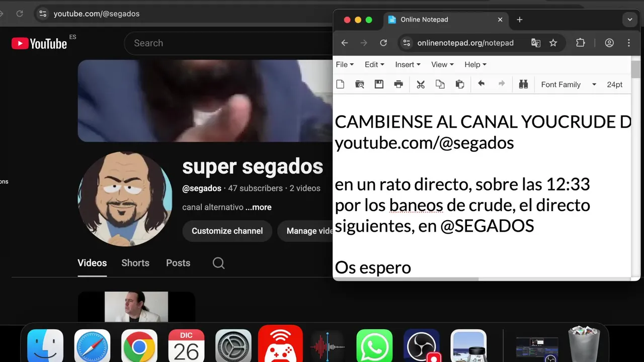Image resolution: width=644 pixels, height=362 pixels.
Task: Select the Online Notepad browser tab
Action: point(445,20)
